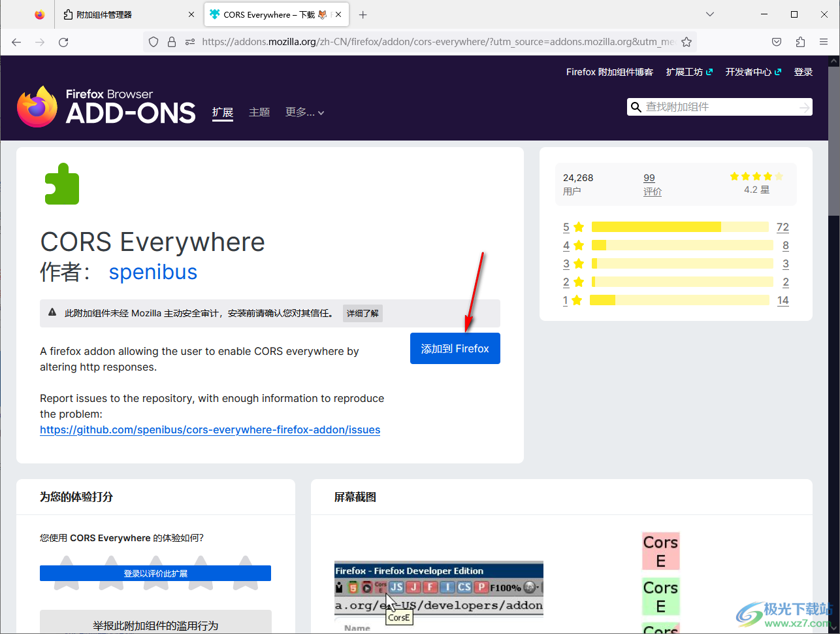Open the 3 three-star review count
Viewport: 840px width, 634px height.
(x=786, y=264)
